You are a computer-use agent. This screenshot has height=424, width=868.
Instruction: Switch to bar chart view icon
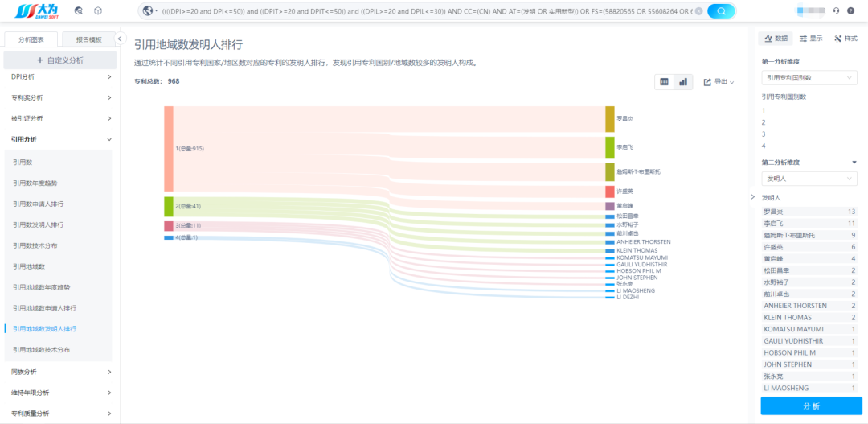point(683,82)
